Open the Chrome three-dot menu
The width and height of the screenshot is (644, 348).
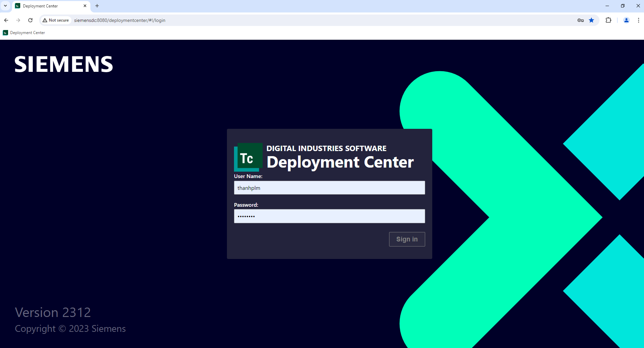pyautogui.click(x=638, y=20)
